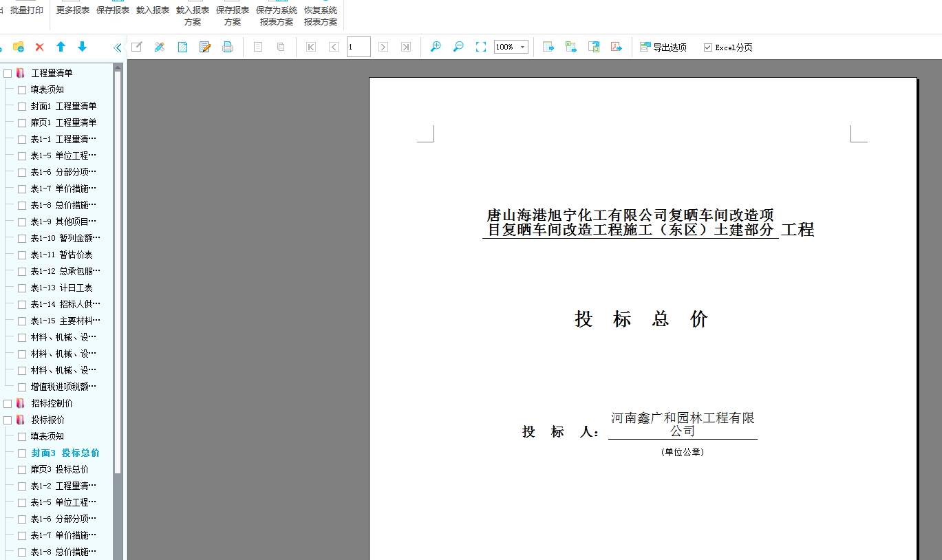Click the page number input field

coord(358,47)
